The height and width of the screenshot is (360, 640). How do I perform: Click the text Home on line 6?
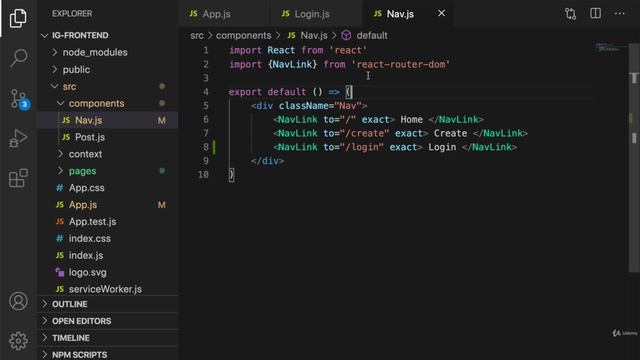coord(411,120)
